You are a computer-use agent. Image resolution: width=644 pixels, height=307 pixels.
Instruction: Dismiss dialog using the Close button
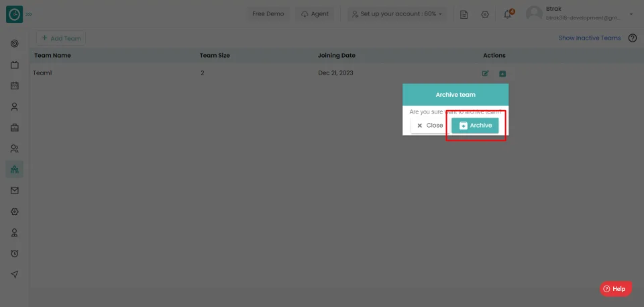(430, 126)
